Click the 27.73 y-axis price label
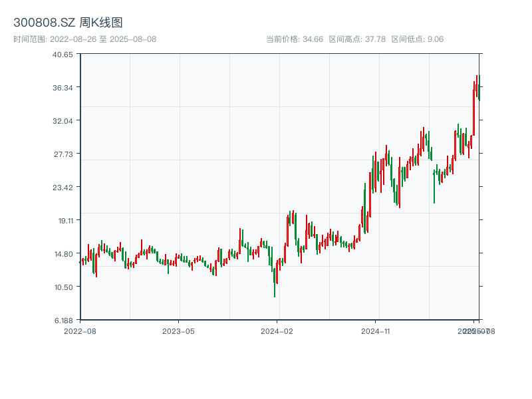Screen dimensions: 532x399 point(63,154)
